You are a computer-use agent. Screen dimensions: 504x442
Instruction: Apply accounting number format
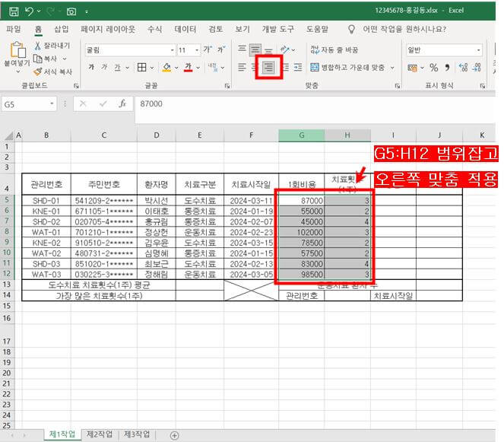point(412,68)
